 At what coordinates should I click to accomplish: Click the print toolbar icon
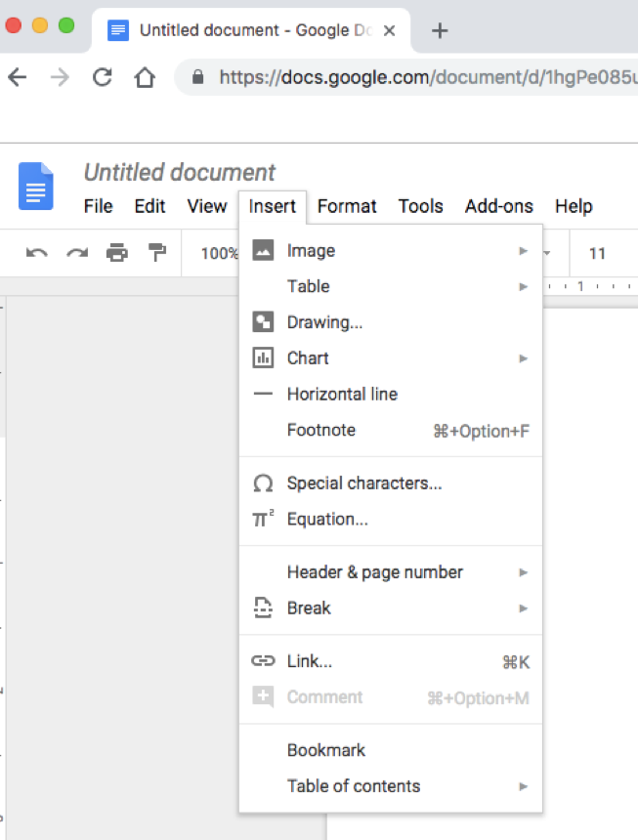pyautogui.click(x=117, y=252)
